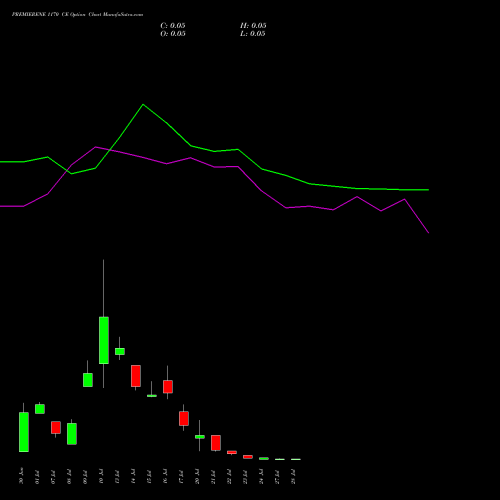Select the red candlestick for 21 Jul
Screen dimensions: 500x500
point(216,443)
